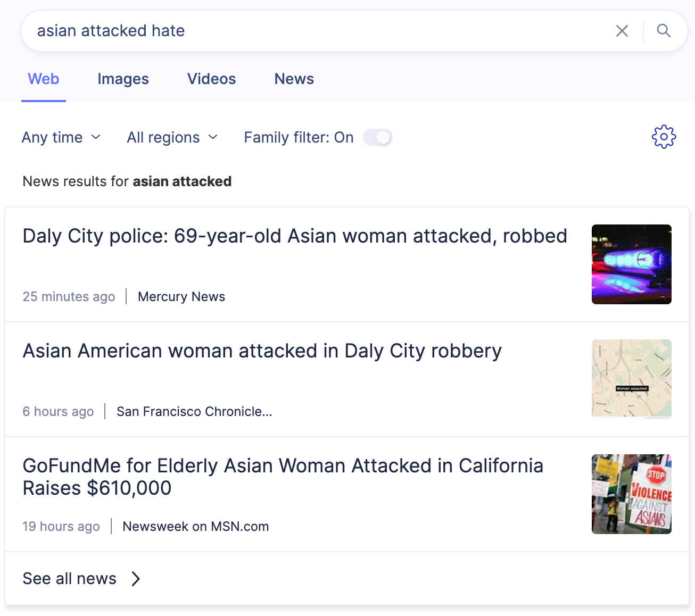Viewport: 695px width, 616px height.
Task: Click the Family filter: On label
Action: point(299,137)
